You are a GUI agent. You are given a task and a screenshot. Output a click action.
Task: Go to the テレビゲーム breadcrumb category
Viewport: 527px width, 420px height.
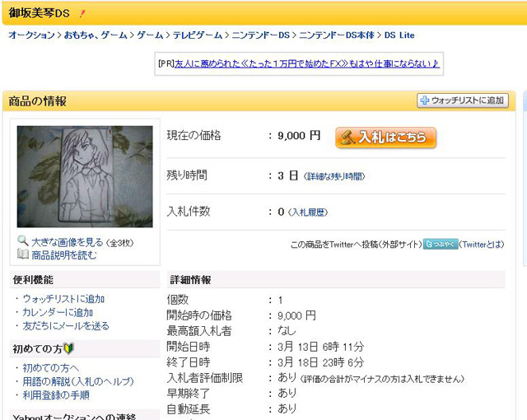point(198,35)
